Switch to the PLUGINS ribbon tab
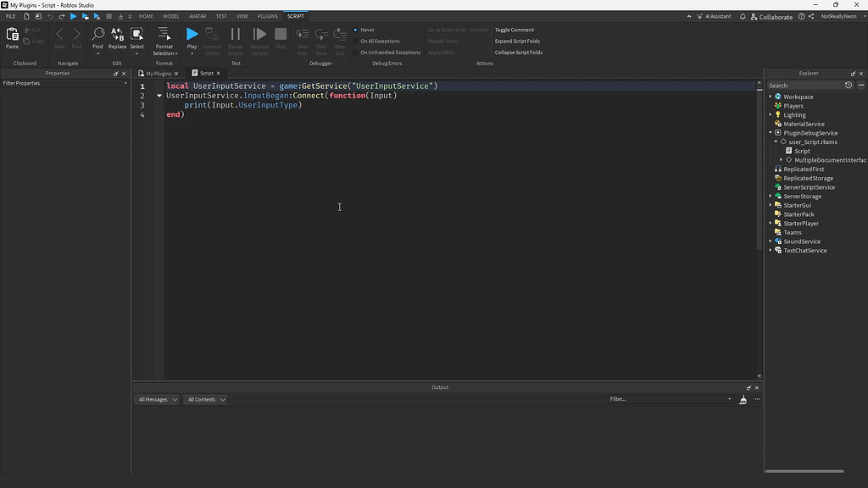The image size is (868, 488). coord(267,16)
